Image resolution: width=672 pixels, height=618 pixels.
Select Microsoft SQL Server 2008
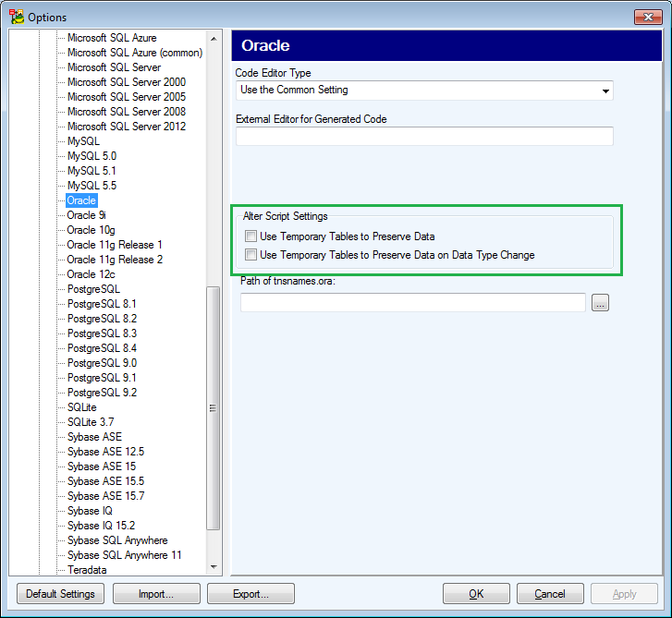[127, 112]
